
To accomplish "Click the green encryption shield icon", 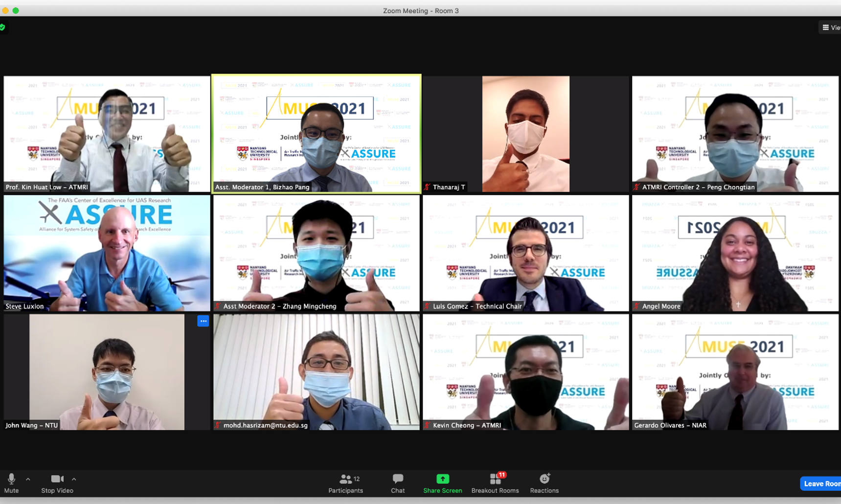I will (2, 27).
